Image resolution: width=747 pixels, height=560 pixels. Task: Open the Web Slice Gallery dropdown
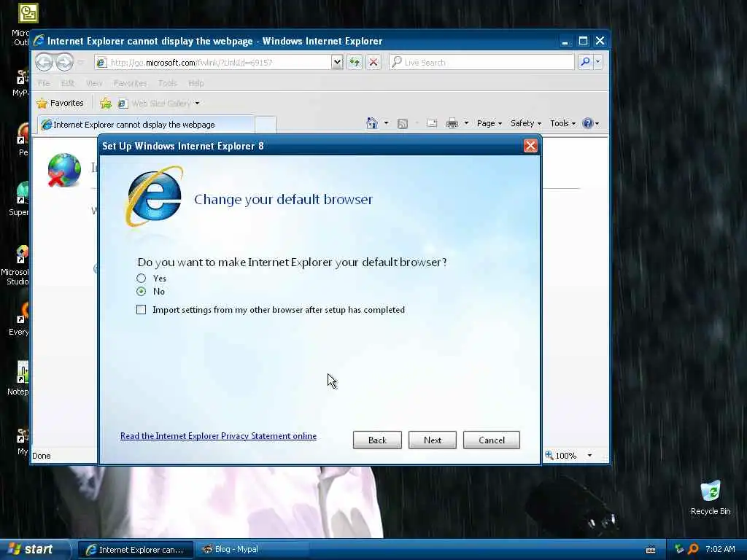click(159, 104)
